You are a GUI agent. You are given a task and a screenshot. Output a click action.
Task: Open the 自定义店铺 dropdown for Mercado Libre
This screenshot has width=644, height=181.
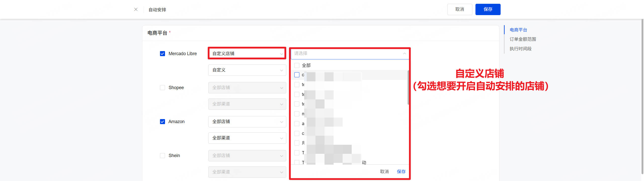coord(247,53)
